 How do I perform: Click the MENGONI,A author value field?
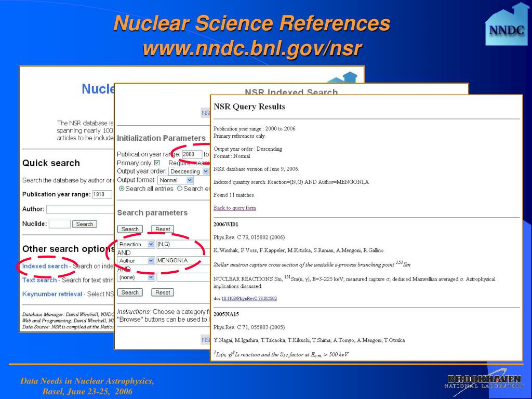(x=183, y=261)
